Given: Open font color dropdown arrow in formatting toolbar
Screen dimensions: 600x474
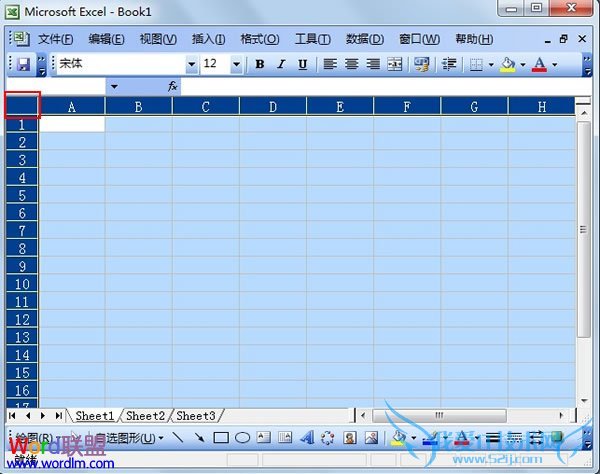Looking at the screenshot, I should point(555,64).
